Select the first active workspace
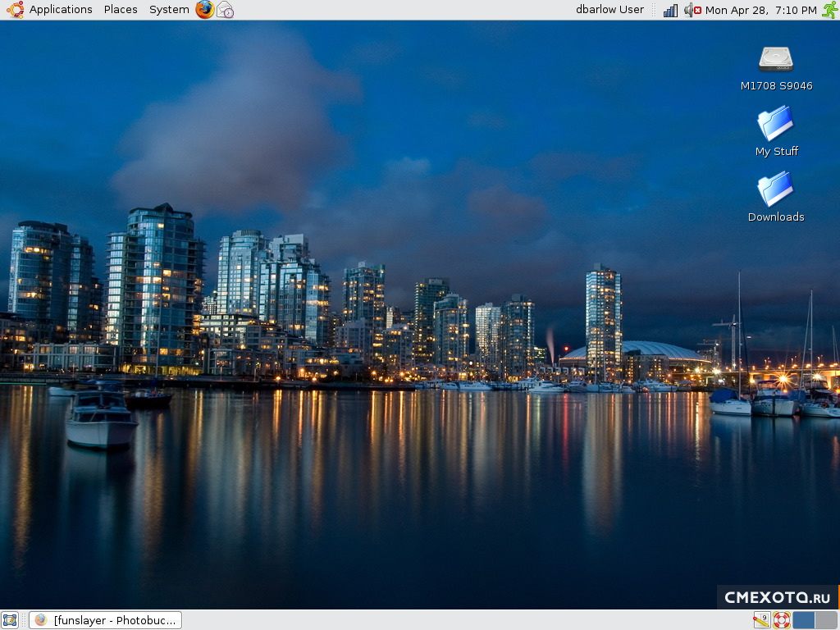840x630 pixels. tap(804, 620)
